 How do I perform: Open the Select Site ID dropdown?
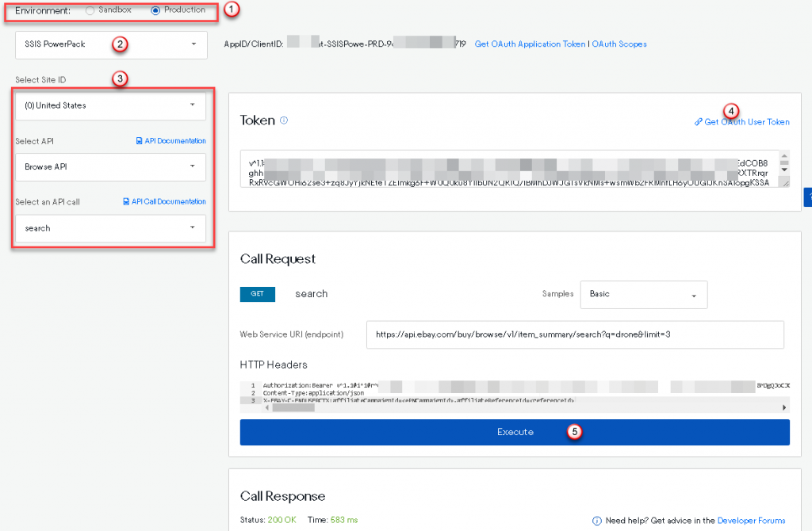(110, 105)
